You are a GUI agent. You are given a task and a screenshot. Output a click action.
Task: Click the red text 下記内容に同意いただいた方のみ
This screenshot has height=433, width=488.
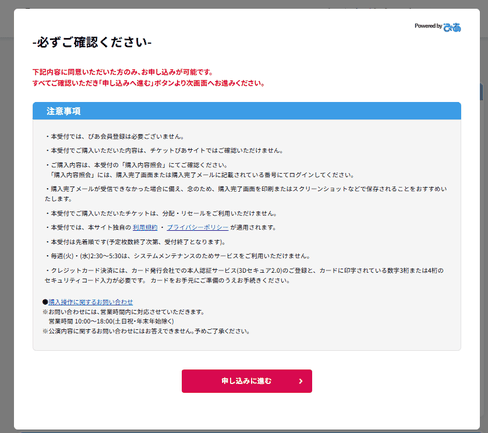87,72
